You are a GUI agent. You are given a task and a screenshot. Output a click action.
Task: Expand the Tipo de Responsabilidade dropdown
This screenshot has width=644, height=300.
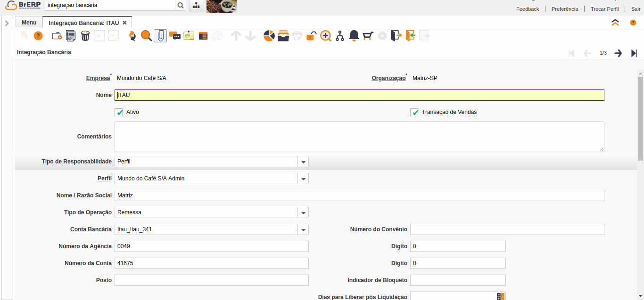click(x=303, y=162)
